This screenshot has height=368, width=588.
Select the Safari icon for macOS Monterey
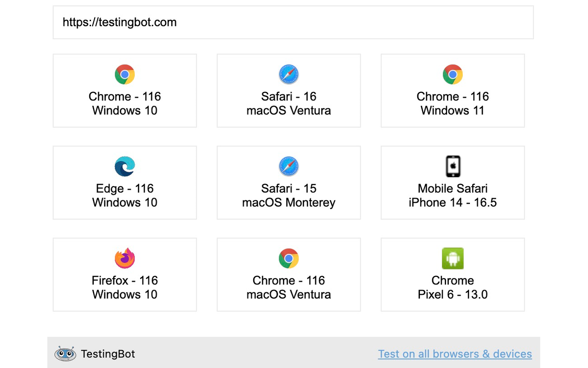(x=288, y=166)
